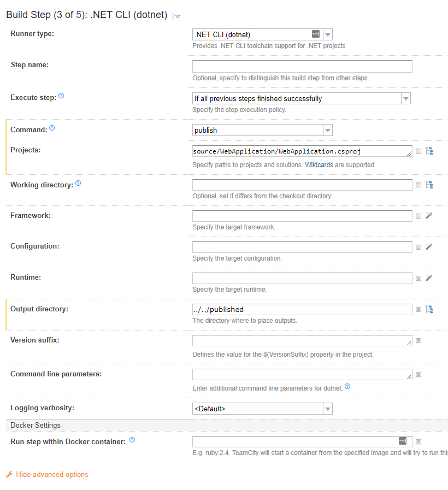Click help icon next to Command
This screenshot has width=448, height=490.
[x=52, y=128]
